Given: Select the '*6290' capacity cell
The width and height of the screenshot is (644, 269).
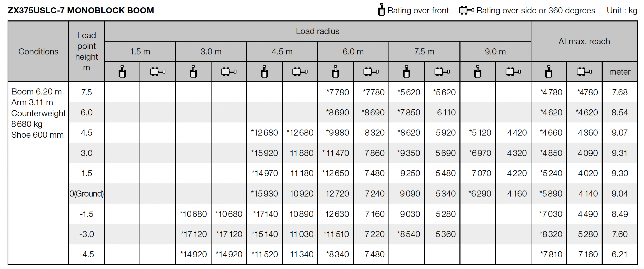Looking at the screenshot, I should pyautogui.click(x=480, y=194).
